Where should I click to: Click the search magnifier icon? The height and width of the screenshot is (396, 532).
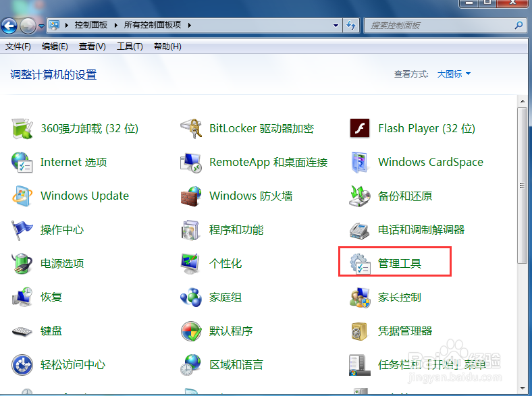pyautogui.click(x=518, y=25)
